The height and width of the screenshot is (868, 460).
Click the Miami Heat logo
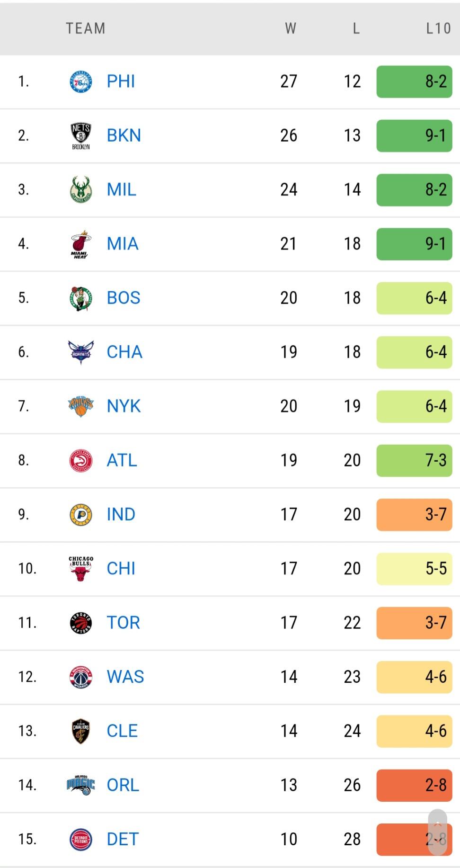pos(80,244)
